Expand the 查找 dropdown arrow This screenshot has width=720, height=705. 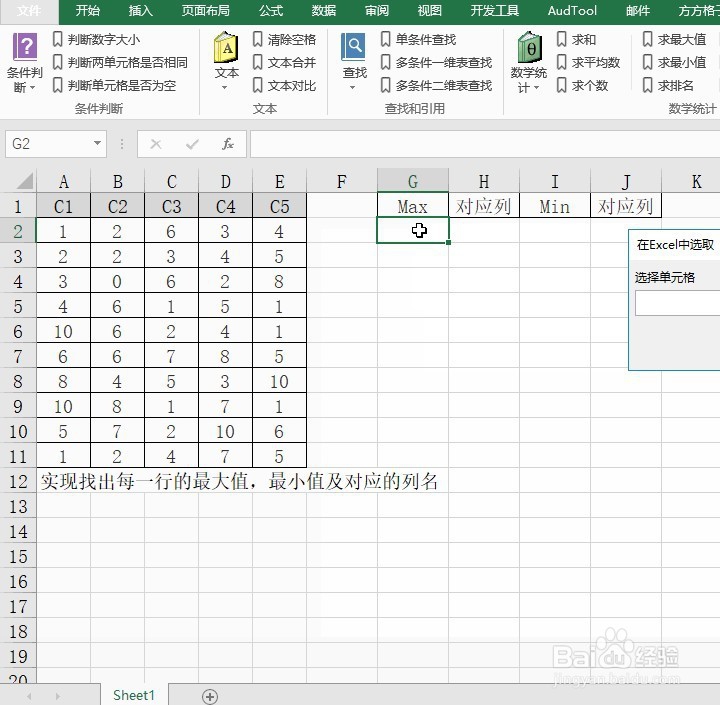(352, 87)
